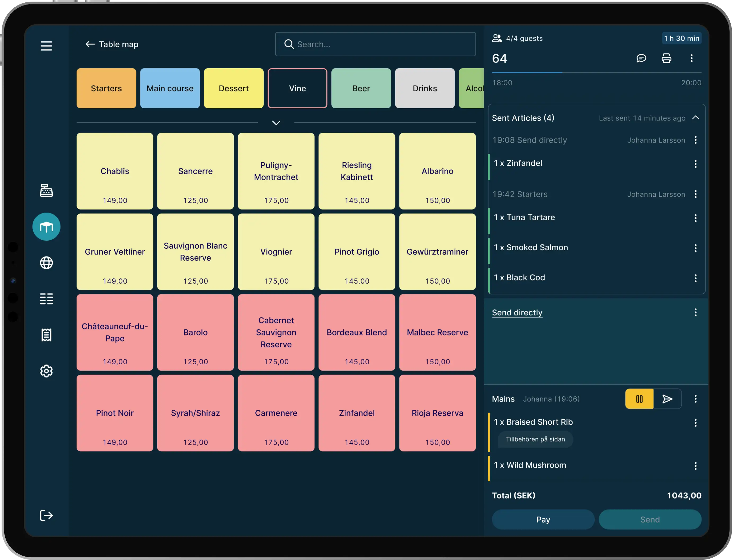Open the list view icon in sidebar
This screenshot has height=560, width=732.
[x=46, y=299]
